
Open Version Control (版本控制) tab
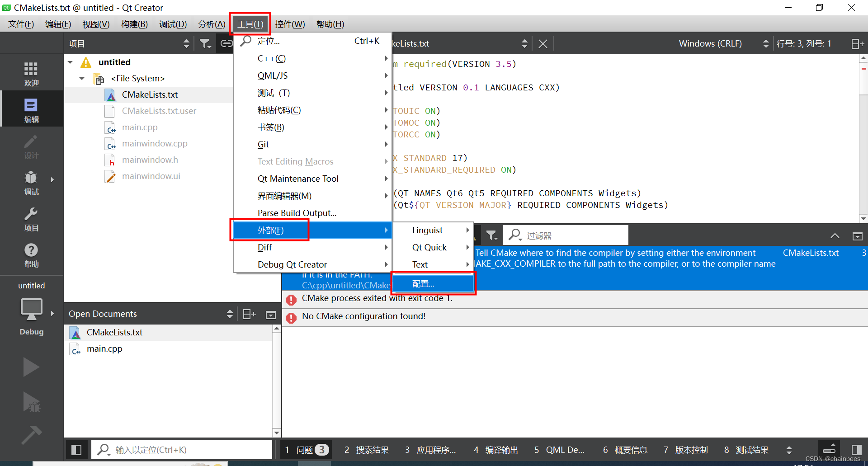(x=685, y=450)
